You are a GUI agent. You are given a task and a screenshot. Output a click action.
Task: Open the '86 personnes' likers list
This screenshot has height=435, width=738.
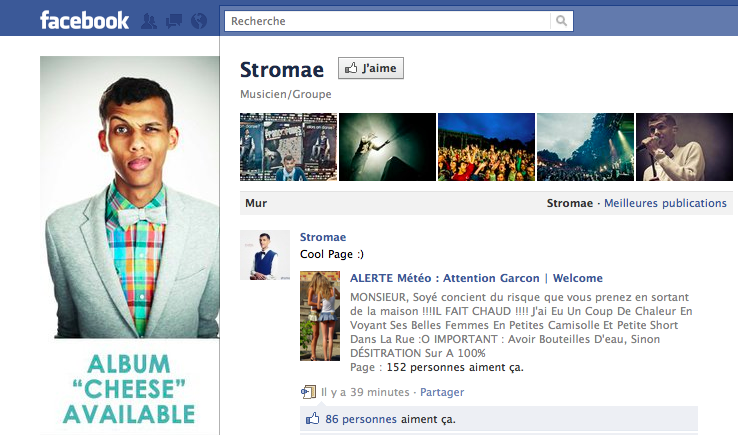click(361, 419)
